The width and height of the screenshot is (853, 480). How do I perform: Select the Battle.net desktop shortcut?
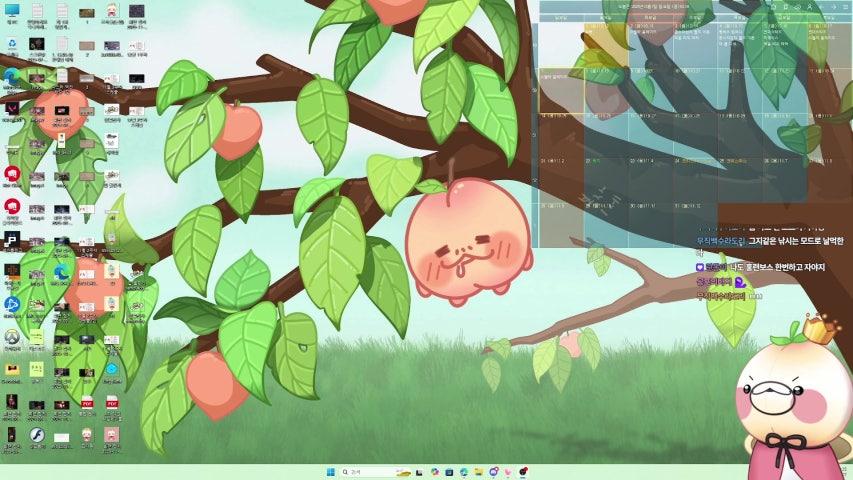(x=12, y=306)
